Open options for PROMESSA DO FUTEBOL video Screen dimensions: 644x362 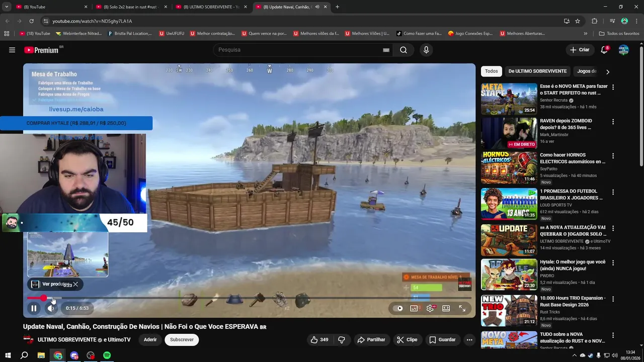[x=613, y=192]
